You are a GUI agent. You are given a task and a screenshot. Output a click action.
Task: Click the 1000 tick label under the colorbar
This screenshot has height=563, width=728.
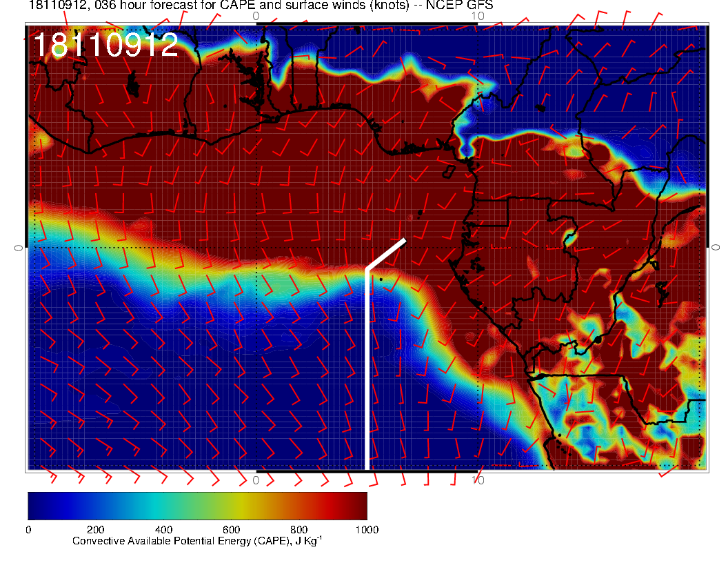(x=367, y=530)
